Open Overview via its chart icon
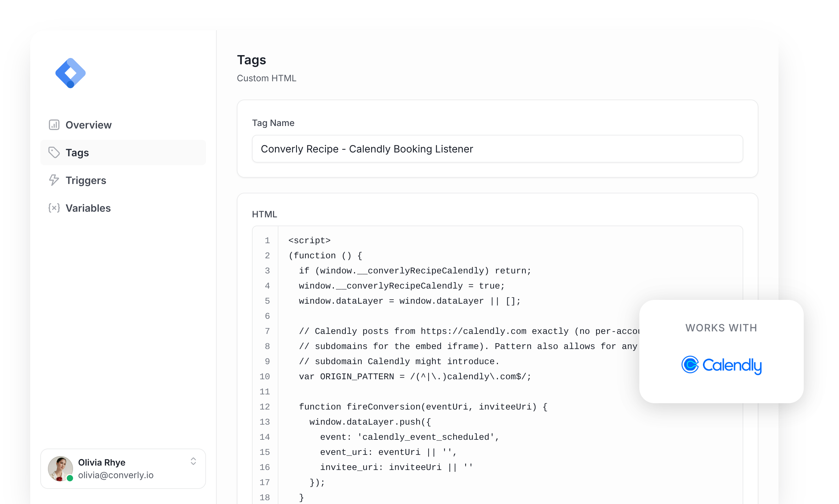839x504 pixels. (54, 125)
